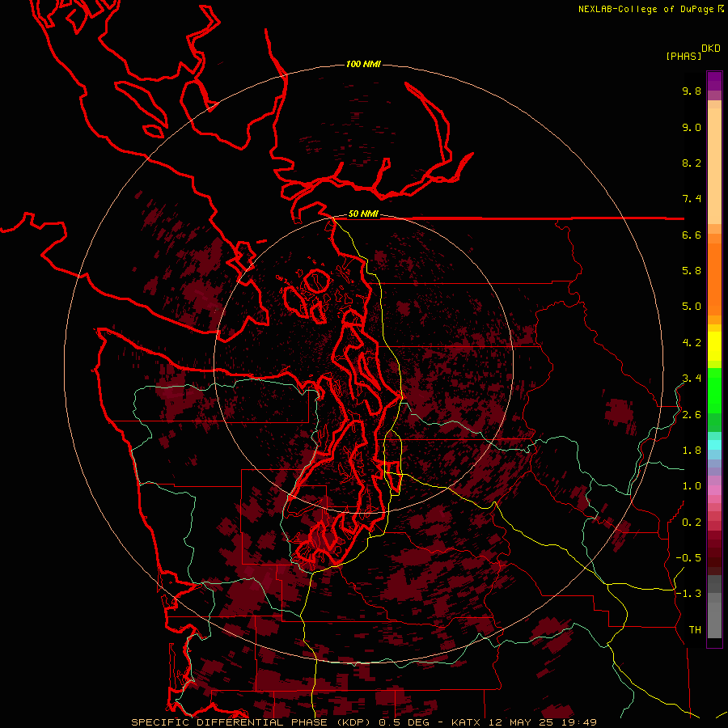Click the -1.3 legend value
Viewport: 728px width, 728px height.
pyautogui.click(x=688, y=594)
